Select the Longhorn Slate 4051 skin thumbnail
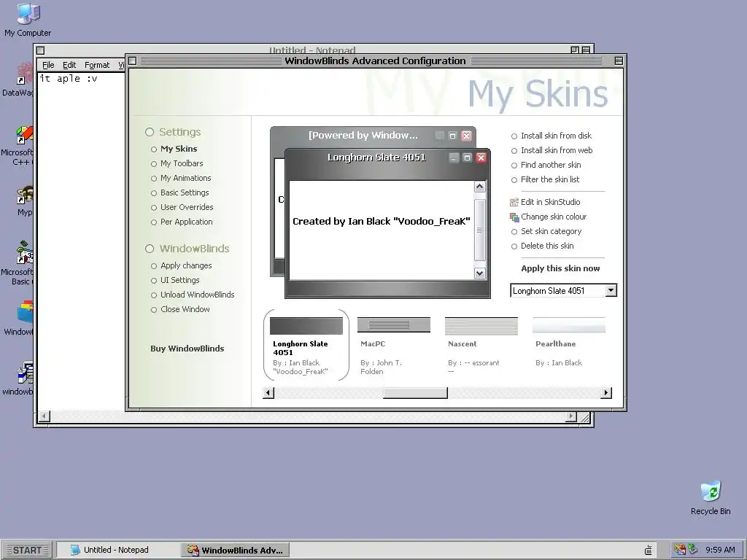This screenshot has width=747, height=560. (x=306, y=345)
